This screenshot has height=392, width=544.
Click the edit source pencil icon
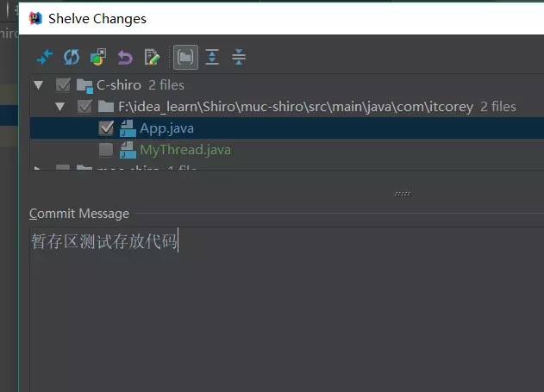click(x=152, y=57)
